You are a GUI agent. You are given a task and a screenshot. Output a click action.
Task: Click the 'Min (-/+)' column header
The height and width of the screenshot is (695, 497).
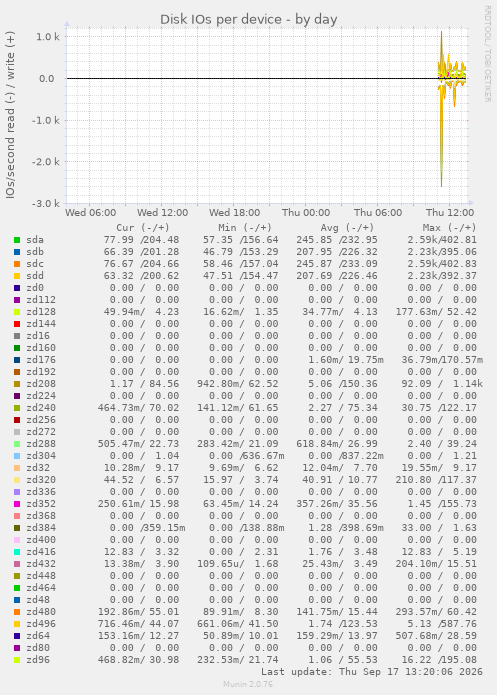(245, 227)
